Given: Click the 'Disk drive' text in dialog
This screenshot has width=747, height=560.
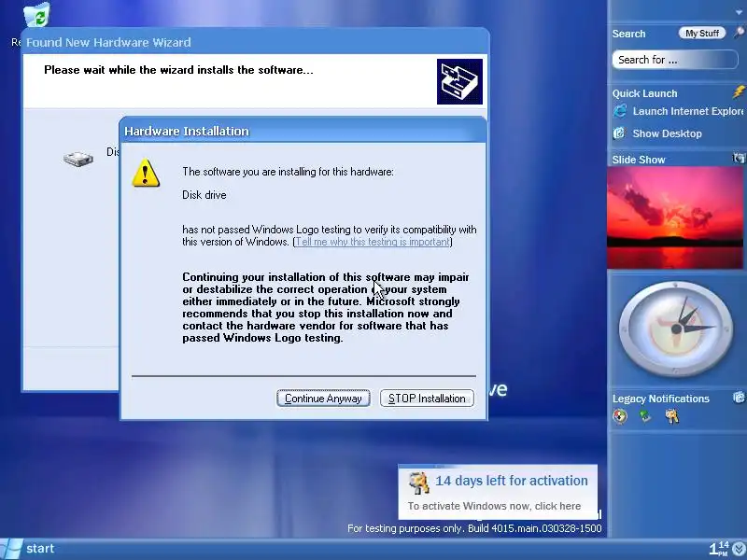Looking at the screenshot, I should (204, 195).
